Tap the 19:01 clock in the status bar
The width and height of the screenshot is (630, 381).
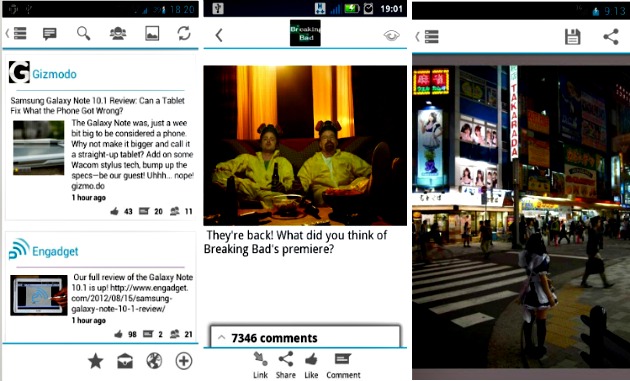[391, 9]
